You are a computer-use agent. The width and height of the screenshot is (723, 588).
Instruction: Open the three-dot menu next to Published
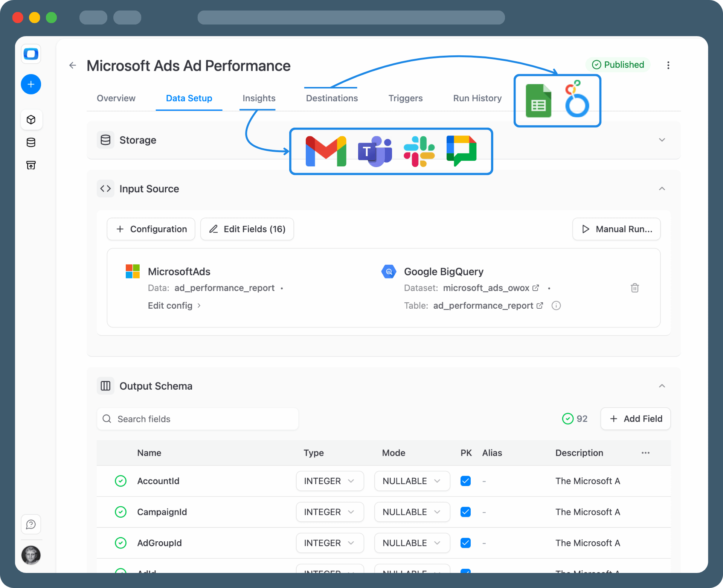[668, 65]
